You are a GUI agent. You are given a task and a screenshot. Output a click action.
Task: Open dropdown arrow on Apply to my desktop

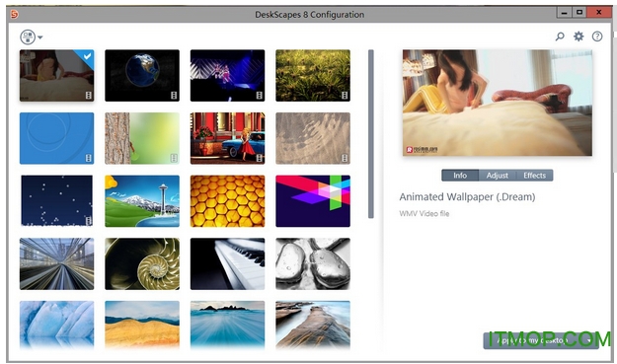click(x=589, y=340)
